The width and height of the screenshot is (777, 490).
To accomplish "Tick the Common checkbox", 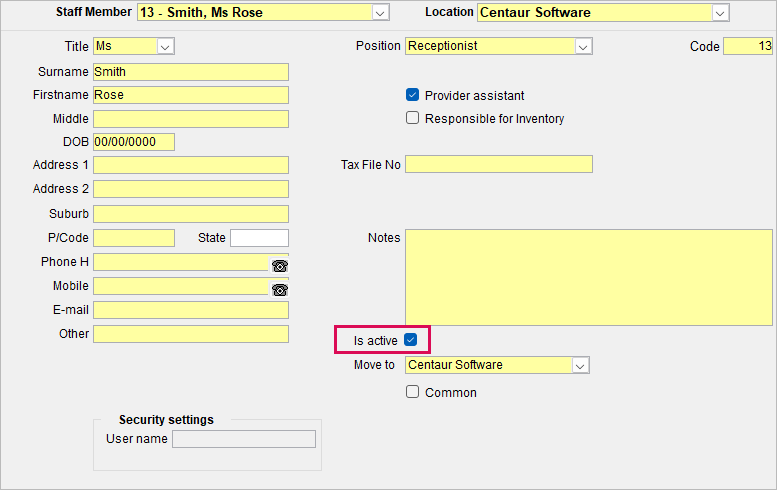I will click(412, 392).
